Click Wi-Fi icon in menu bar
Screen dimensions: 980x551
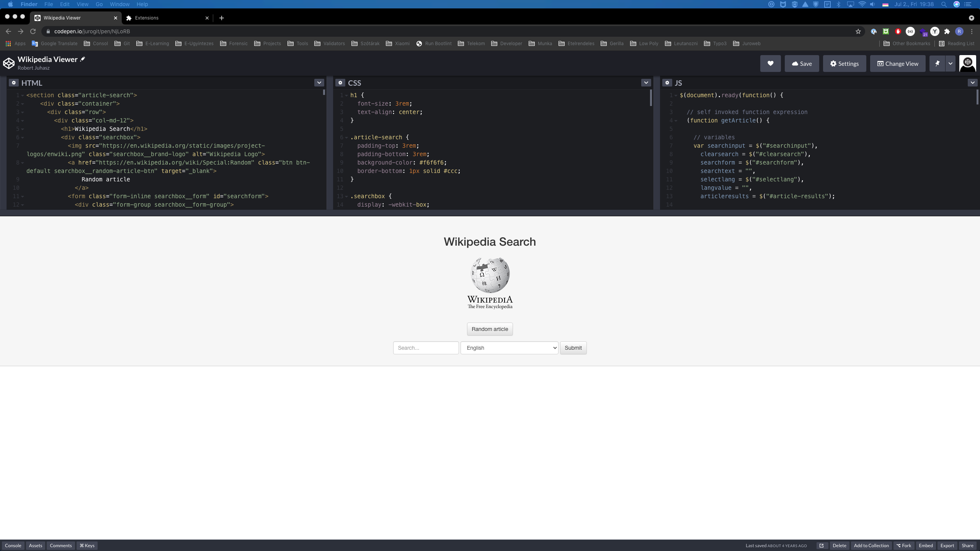[862, 4]
